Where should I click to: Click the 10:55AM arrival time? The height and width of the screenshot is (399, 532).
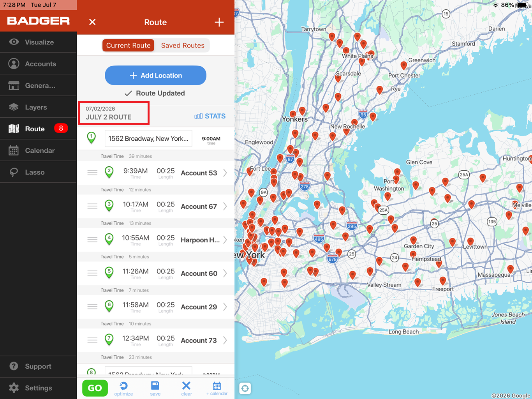[136, 238]
